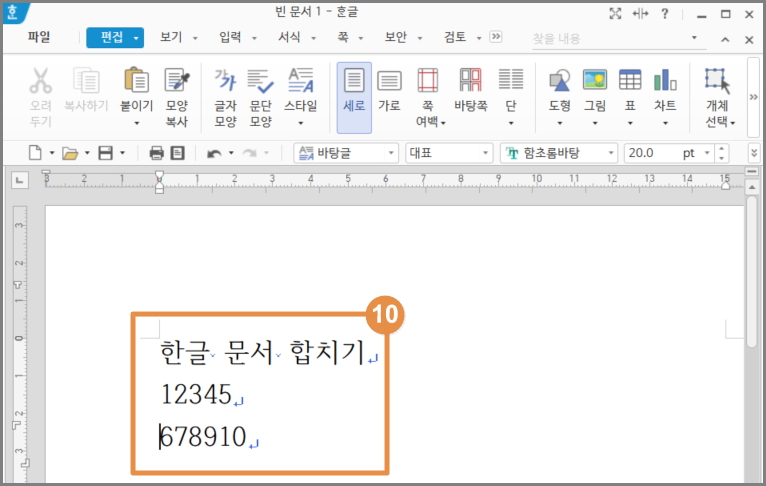
Task: Expand the 스타일 dropdown arrow
Action: point(300,124)
